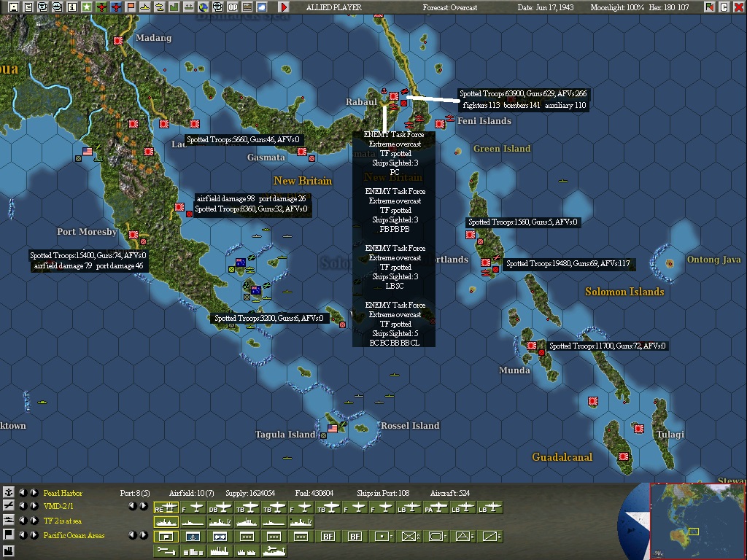747x560 pixels.
Task: Click the 'Fuel: 430604' value
Action: point(314,493)
